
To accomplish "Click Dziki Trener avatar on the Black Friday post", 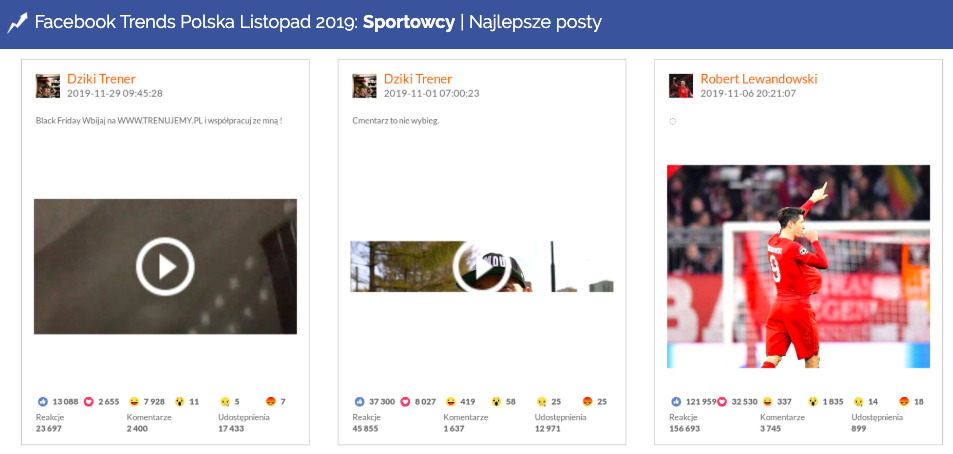I will [47, 86].
